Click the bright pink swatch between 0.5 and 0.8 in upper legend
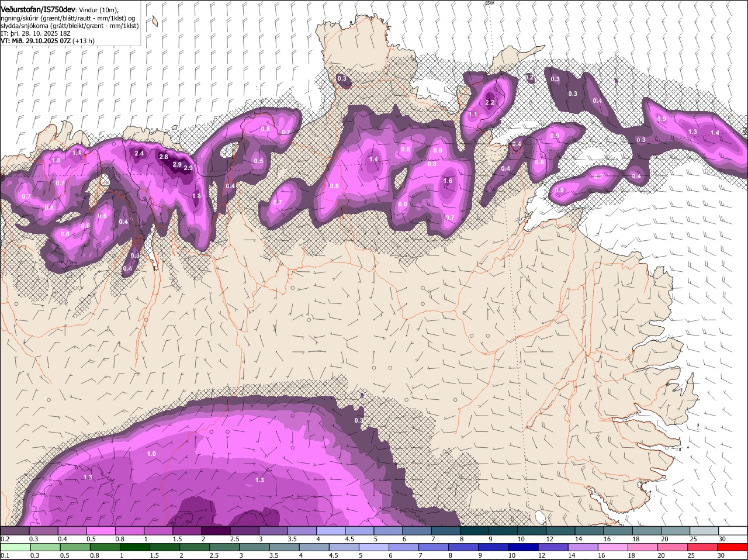 tap(101, 531)
